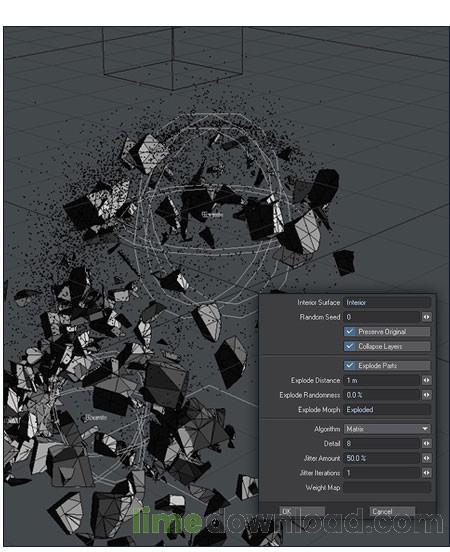
Task: Click the Jitter Iterations stepper arrows
Action: (x=426, y=473)
